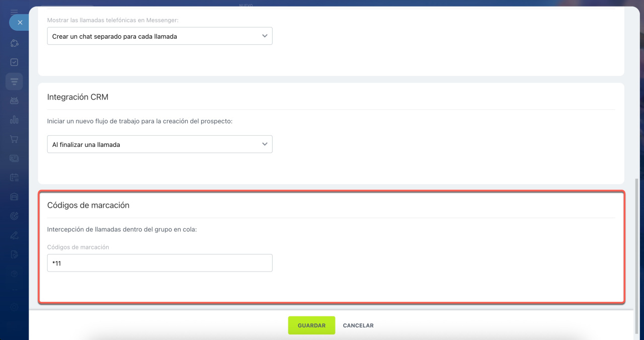Open the robot icon in sidebar
The image size is (644, 340).
click(14, 101)
